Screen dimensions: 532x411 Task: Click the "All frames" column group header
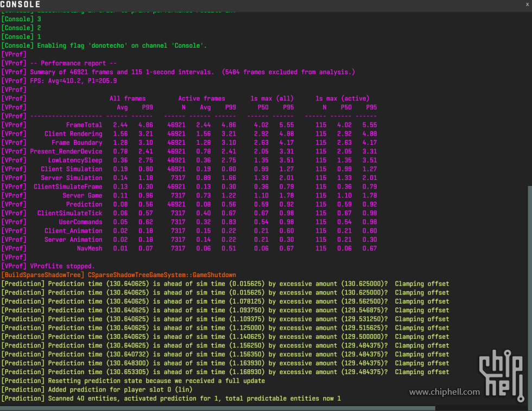tap(128, 98)
